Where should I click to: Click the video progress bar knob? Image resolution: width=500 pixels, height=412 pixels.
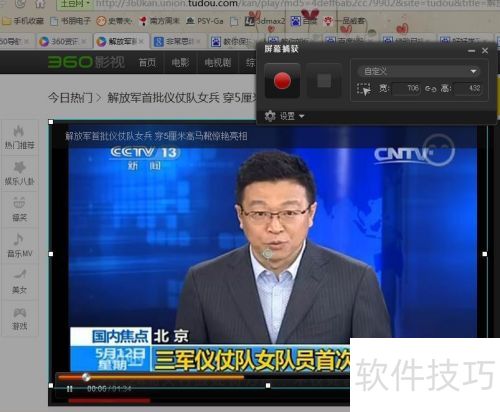(86, 377)
